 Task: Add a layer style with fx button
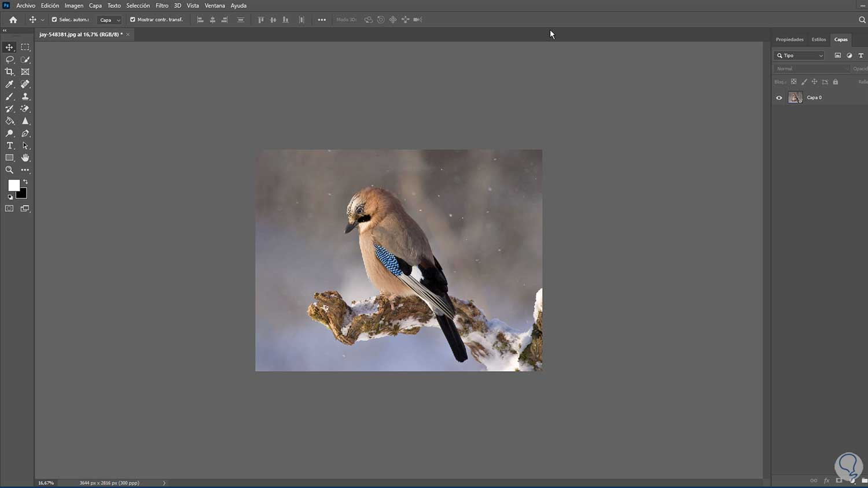click(826, 480)
